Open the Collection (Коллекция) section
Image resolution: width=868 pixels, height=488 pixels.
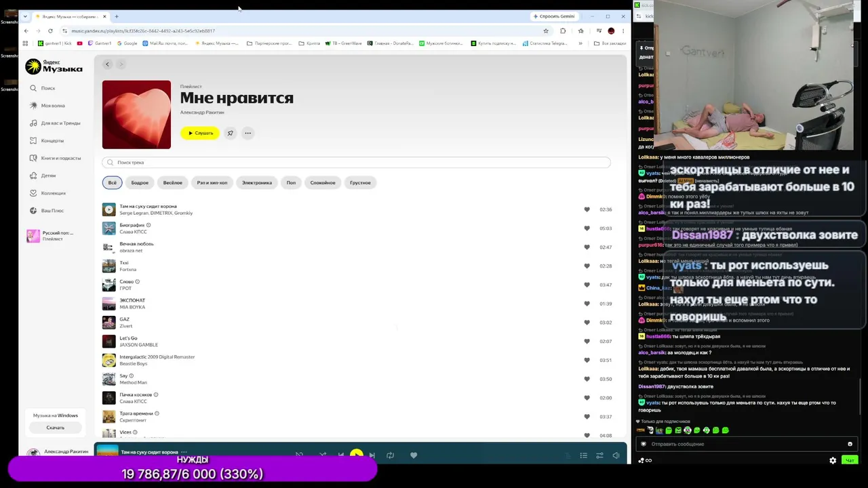(x=47, y=193)
